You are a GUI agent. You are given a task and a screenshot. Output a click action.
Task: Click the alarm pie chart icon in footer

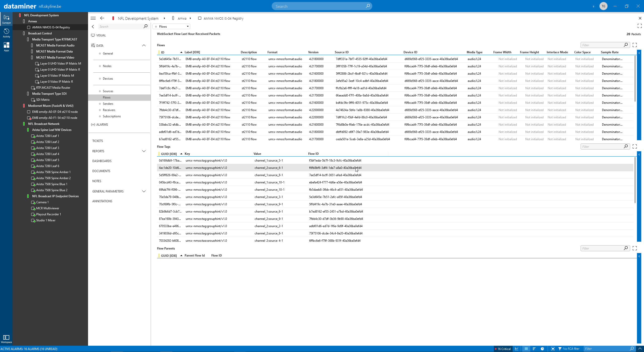pos(543,349)
